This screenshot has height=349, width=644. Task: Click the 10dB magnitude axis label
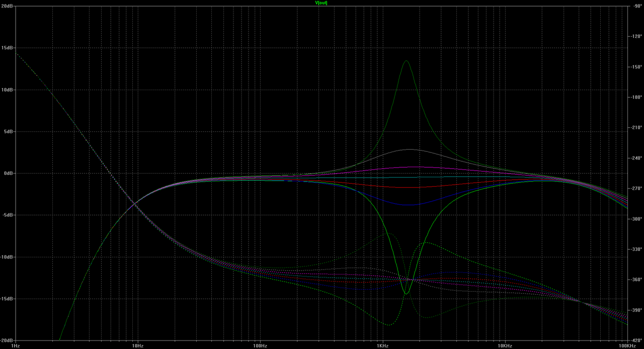[7, 90]
